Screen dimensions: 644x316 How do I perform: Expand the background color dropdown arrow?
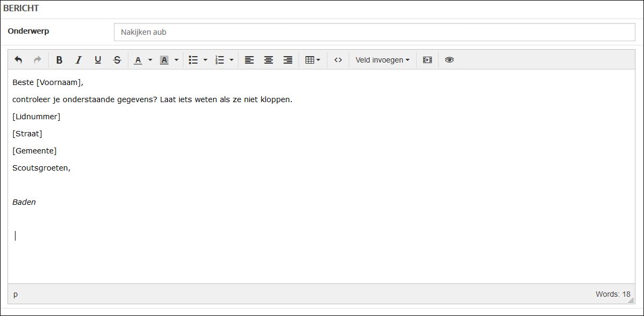[177, 60]
